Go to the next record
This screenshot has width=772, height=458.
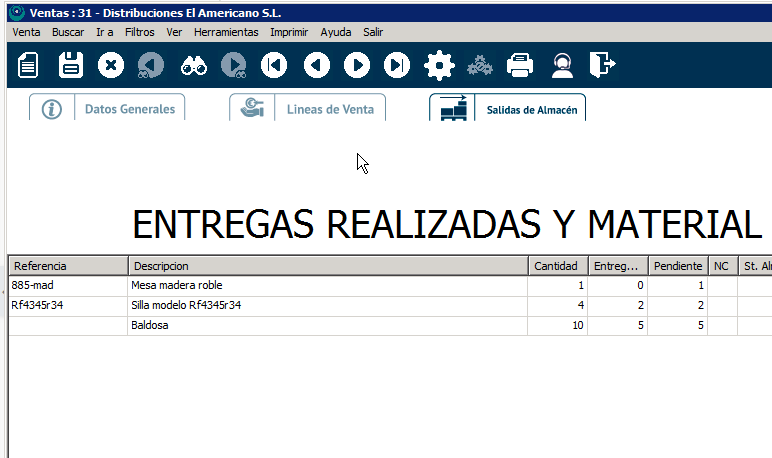[x=357, y=66]
